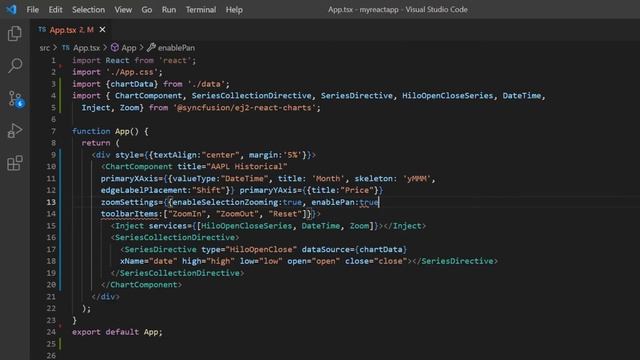The height and width of the screenshot is (360, 640).
Task: Click 'zoomSettings' attribute on line 13
Action: (129, 202)
